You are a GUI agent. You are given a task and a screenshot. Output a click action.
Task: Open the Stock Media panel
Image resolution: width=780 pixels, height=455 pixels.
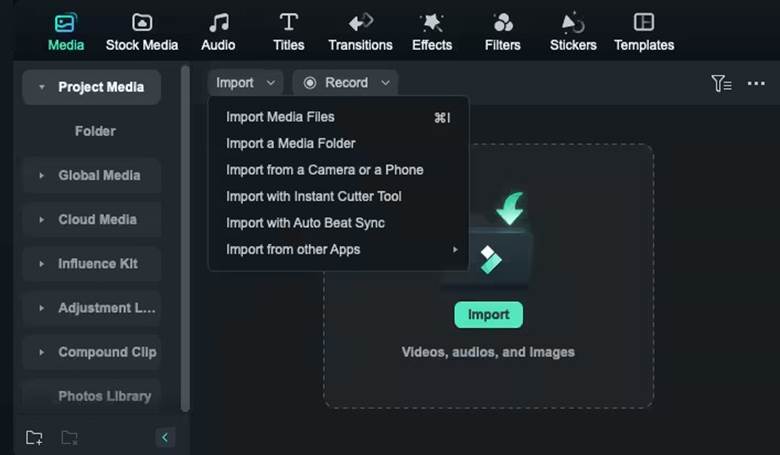pyautogui.click(x=142, y=32)
